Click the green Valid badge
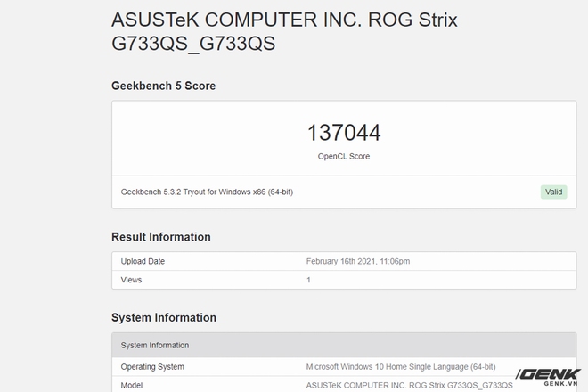This screenshot has width=588, height=392. 553,192
